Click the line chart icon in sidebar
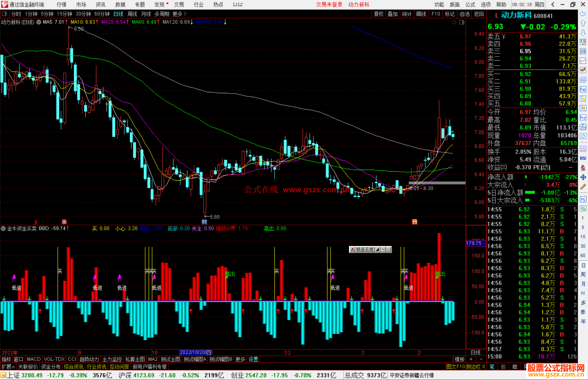The width and height of the screenshot is (588, 380). pos(583,61)
